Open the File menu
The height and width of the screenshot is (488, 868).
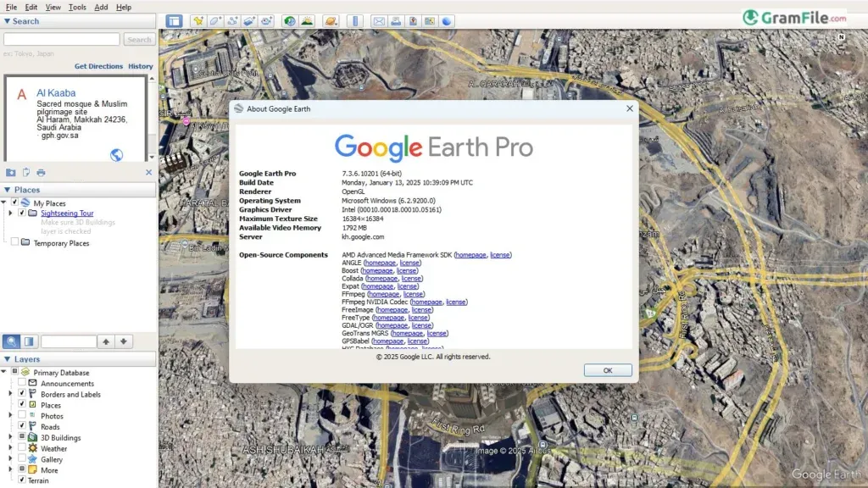click(11, 7)
